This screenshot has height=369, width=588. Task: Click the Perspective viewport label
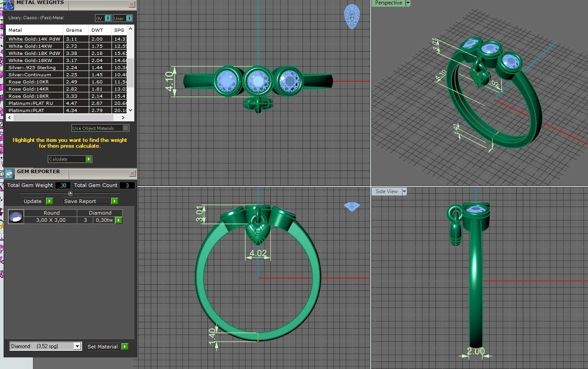coord(388,3)
